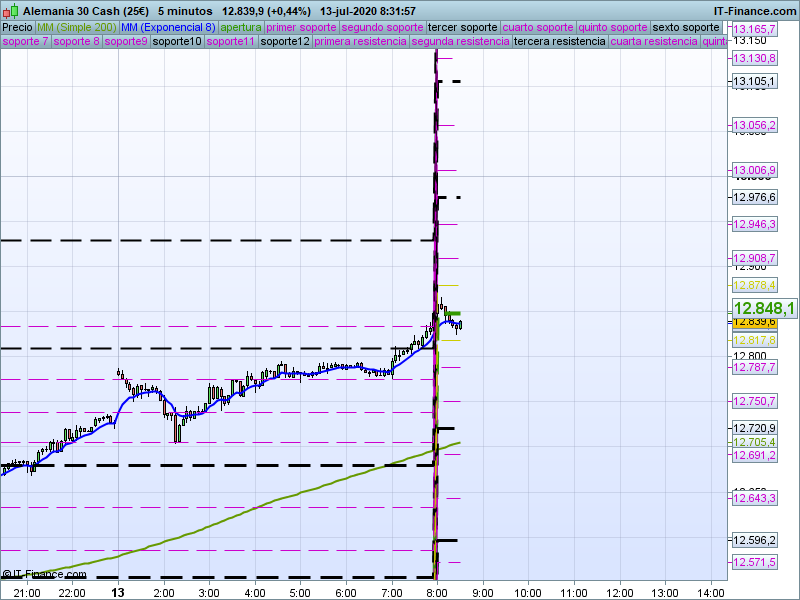Select tercera resistencia legend label

point(560,41)
